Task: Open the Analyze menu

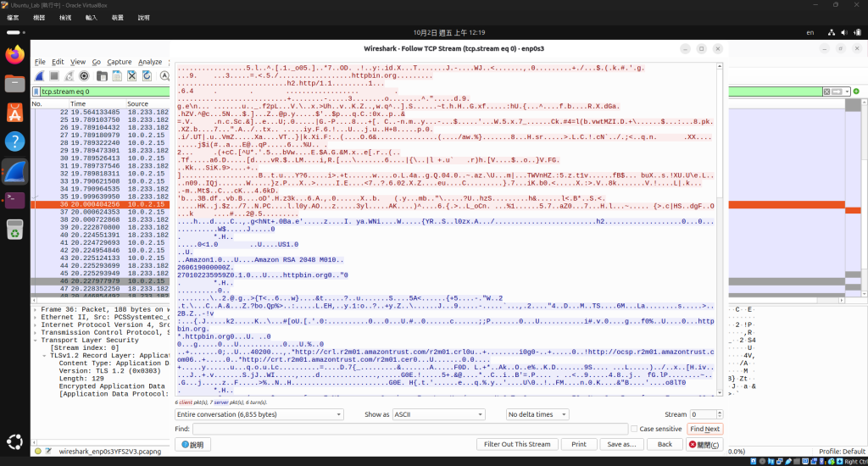Action: (x=150, y=62)
